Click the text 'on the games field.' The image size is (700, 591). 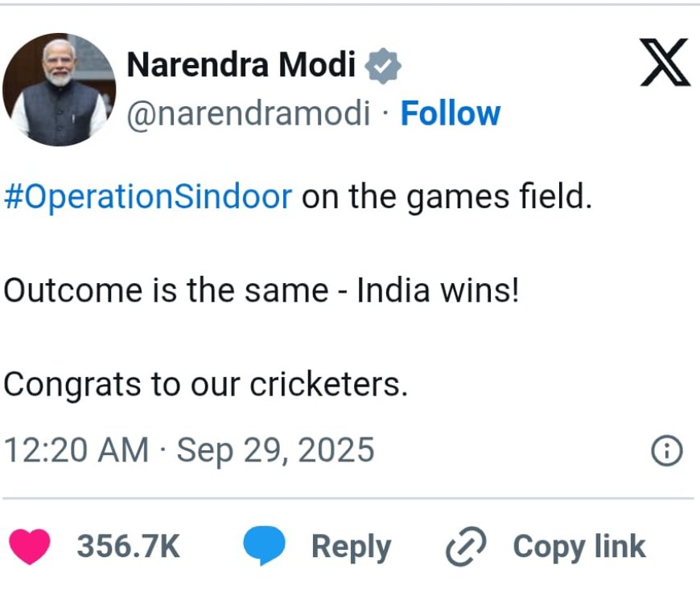pos(447,197)
